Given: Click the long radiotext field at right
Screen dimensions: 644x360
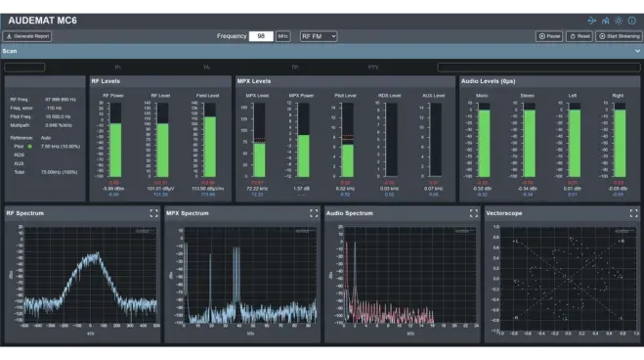Looking at the screenshot, I should (x=538, y=67).
